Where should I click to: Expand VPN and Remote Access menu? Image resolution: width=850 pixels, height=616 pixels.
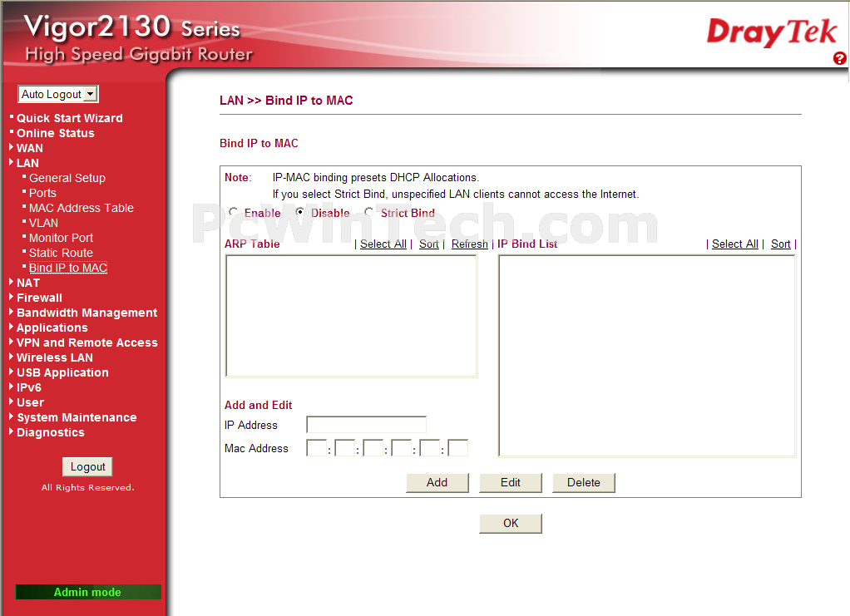86,342
